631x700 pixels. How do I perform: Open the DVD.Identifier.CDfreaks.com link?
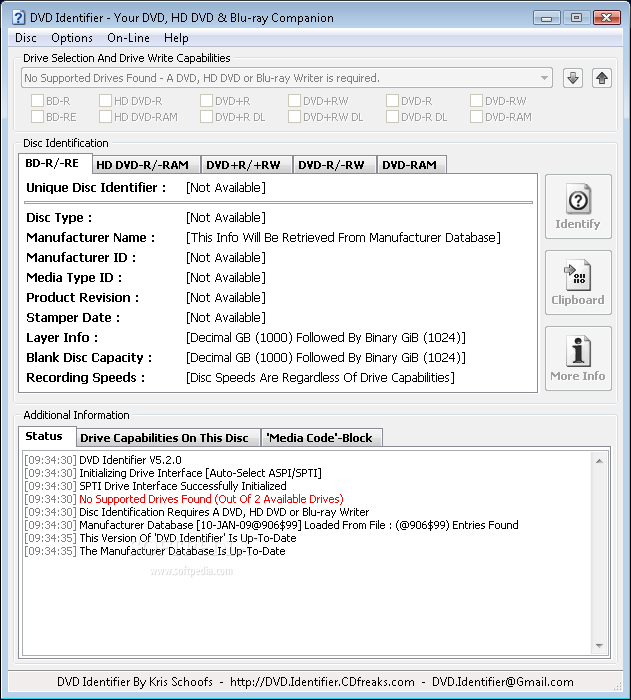(x=322, y=682)
